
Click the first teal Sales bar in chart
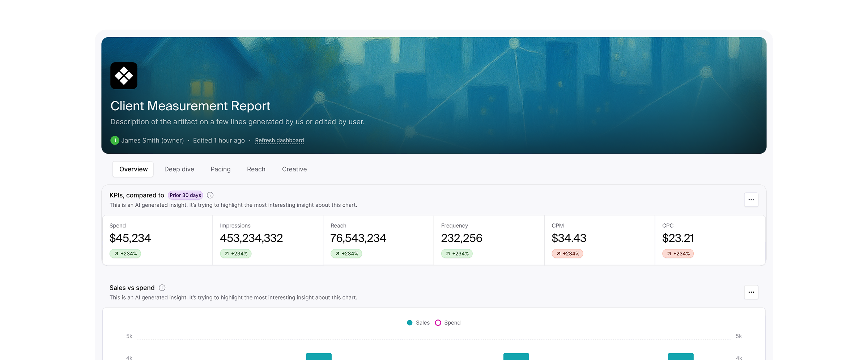pos(319,356)
